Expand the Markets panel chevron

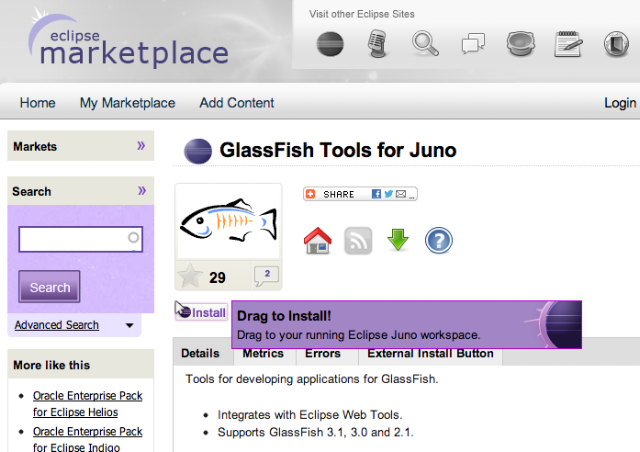click(141, 145)
